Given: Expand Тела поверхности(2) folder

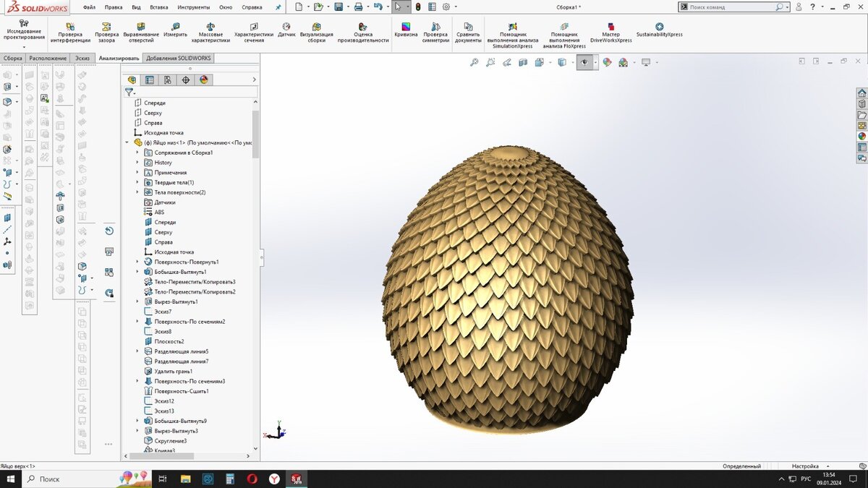Looking at the screenshot, I should [x=137, y=192].
